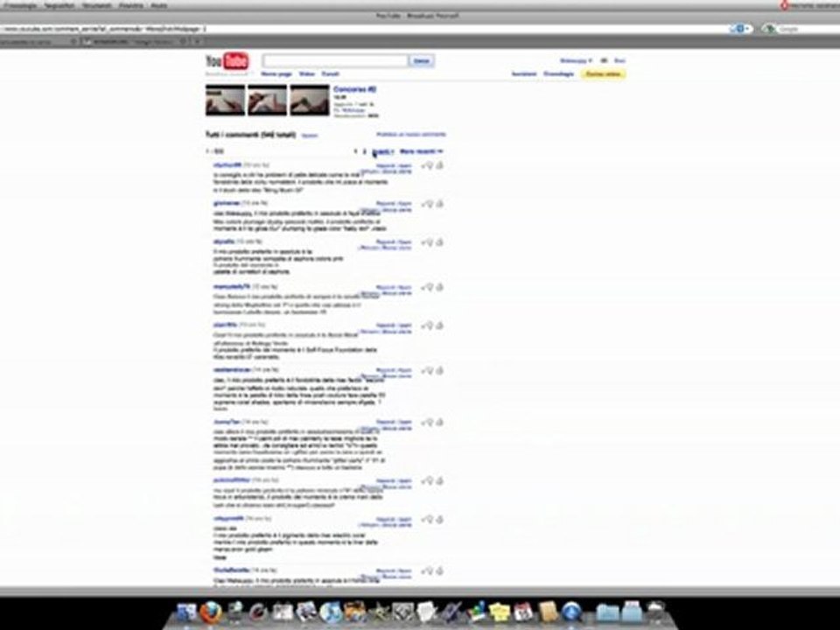
Task: Open the Cronologia link on YouTube page
Action: tap(559, 73)
